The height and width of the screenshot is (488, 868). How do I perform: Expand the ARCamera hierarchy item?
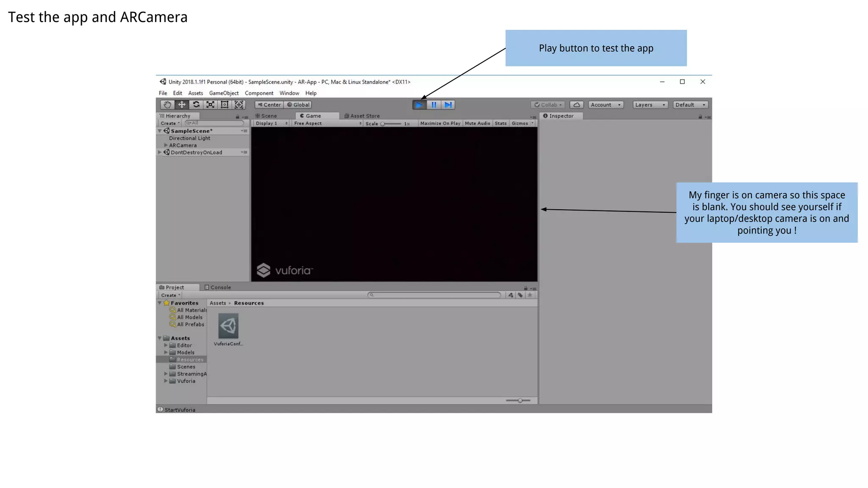click(166, 145)
